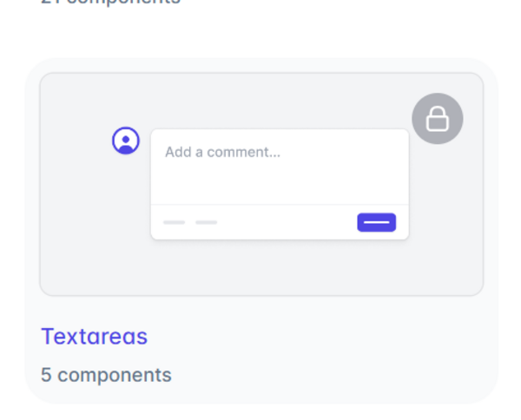Click the "Add a comment..." placeholder text
This screenshot has height=420, width=521.
coord(222,152)
